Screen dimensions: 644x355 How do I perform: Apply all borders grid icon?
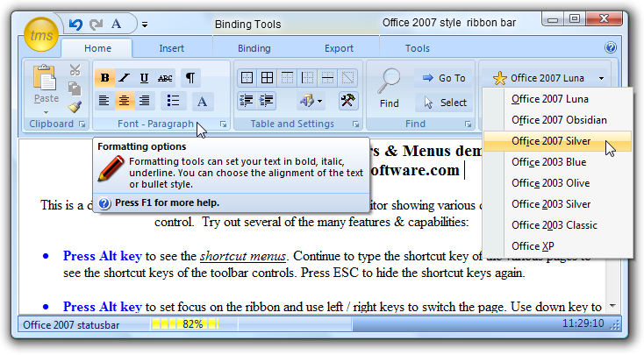267,77
